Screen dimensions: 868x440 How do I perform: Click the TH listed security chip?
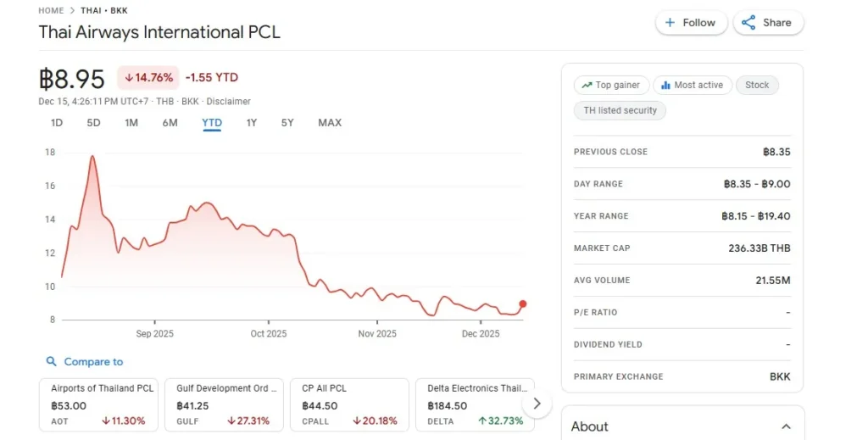[620, 110]
